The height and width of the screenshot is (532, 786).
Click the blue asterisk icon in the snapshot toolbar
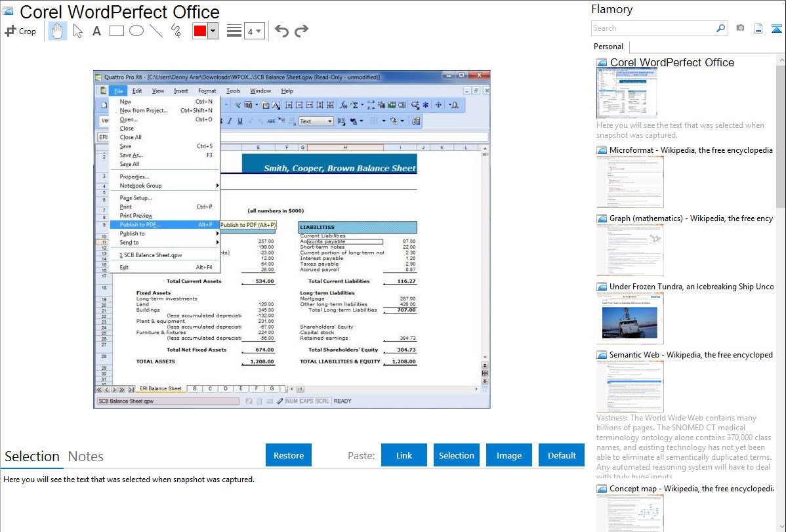pos(426,105)
